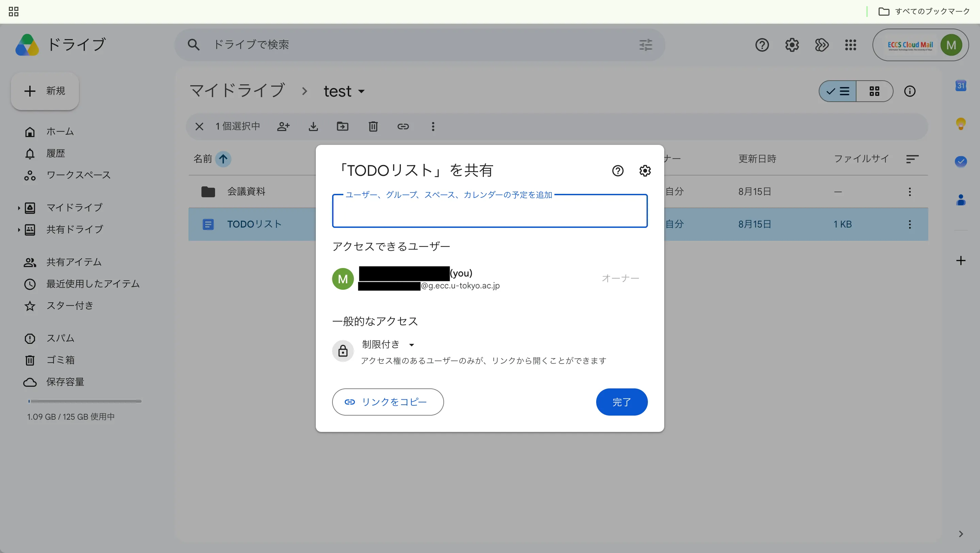Open ゴミ箱 in sidebar
This screenshot has width=980, height=553.
click(49, 360)
